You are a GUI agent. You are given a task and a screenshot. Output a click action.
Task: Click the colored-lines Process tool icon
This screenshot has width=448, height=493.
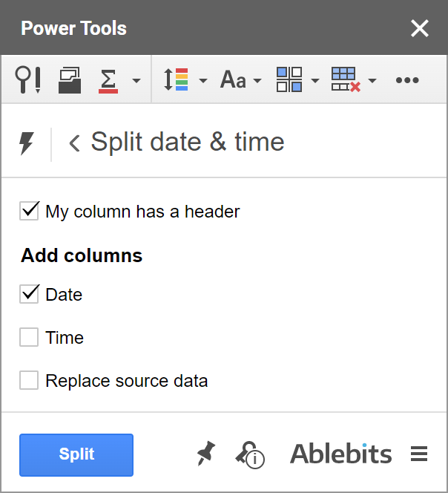click(177, 79)
